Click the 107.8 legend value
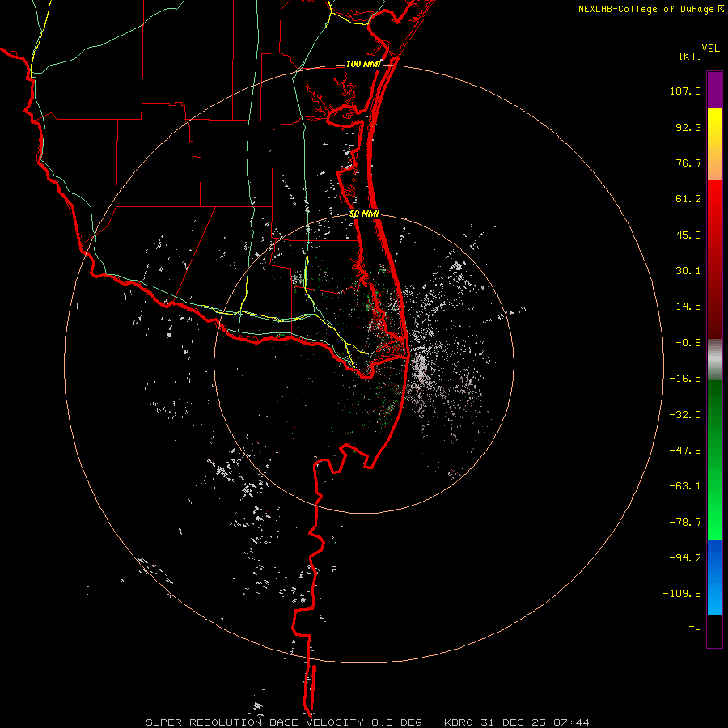The image size is (728, 728). (x=685, y=91)
